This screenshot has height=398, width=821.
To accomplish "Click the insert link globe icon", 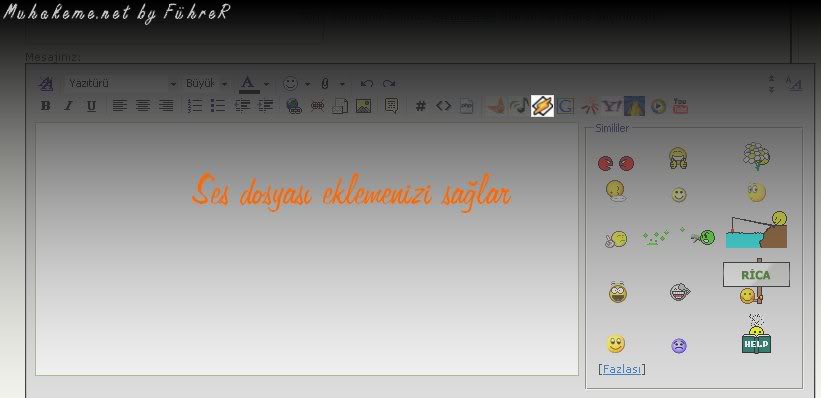I will pyautogui.click(x=294, y=106).
